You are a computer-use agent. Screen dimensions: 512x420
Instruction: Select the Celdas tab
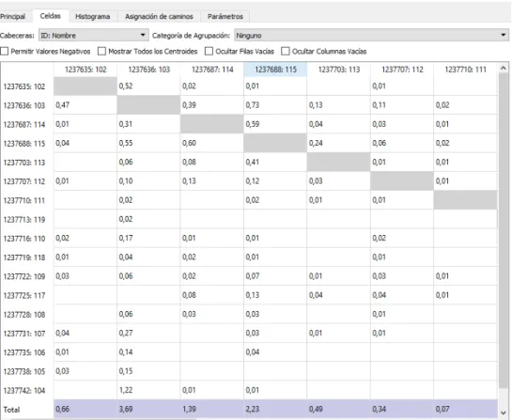(51, 16)
